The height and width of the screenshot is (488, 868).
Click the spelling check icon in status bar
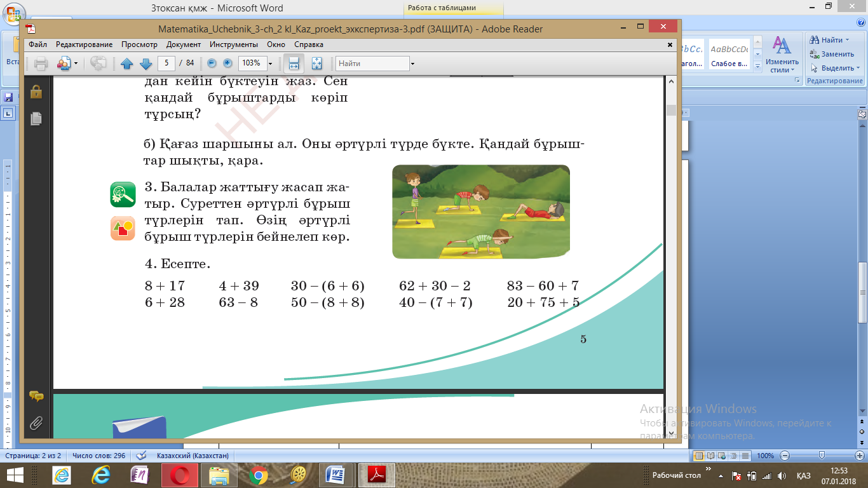(x=142, y=456)
